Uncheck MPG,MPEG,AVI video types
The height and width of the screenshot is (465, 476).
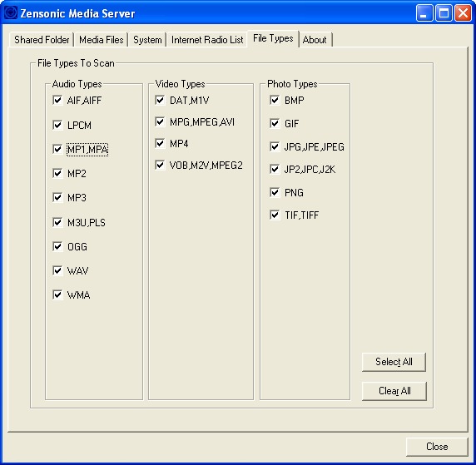[x=160, y=121]
